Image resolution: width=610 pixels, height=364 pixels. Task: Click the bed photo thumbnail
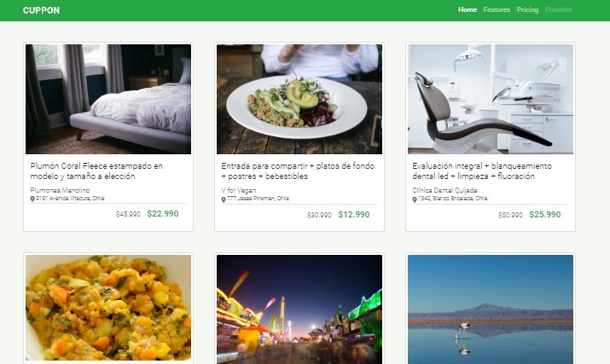click(x=108, y=99)
